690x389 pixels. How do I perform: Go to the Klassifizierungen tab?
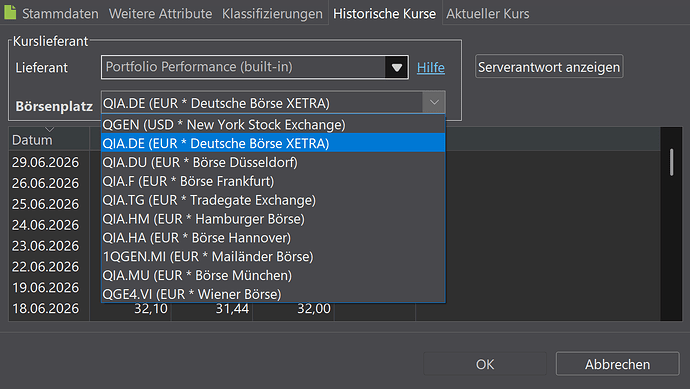pos(272,14)
